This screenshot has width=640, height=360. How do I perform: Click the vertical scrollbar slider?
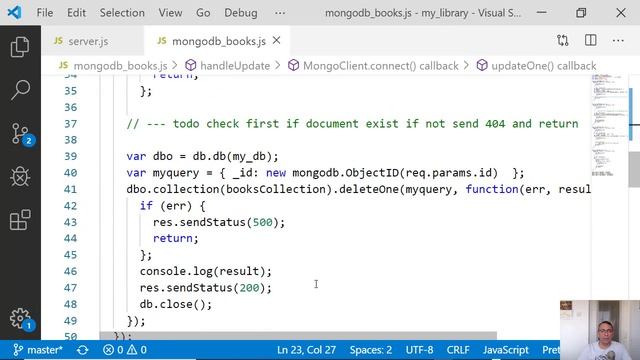[634, 169]
